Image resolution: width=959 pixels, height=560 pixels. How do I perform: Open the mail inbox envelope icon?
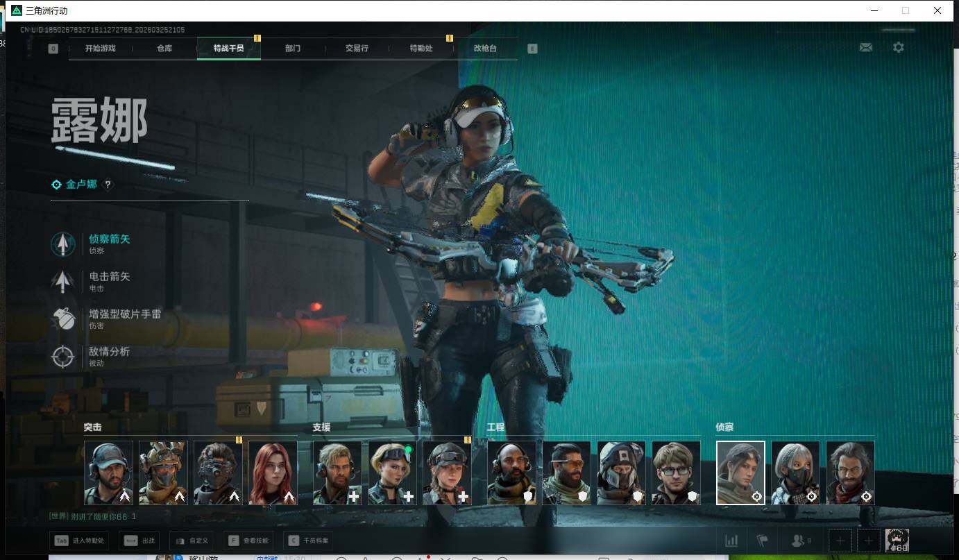[x=865, y=47]
